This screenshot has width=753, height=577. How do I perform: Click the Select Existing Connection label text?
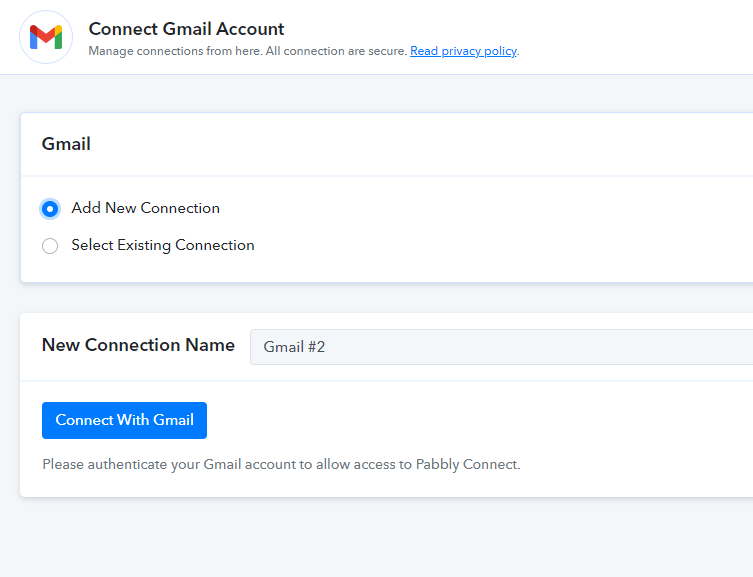pyautogui.click(x=163, y=245)
